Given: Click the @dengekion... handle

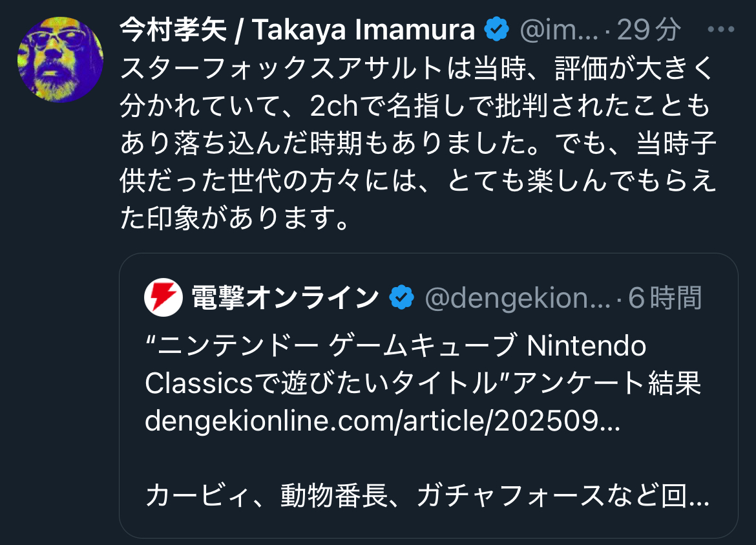Looking at the screenshot, I should [x=517, y=297].
